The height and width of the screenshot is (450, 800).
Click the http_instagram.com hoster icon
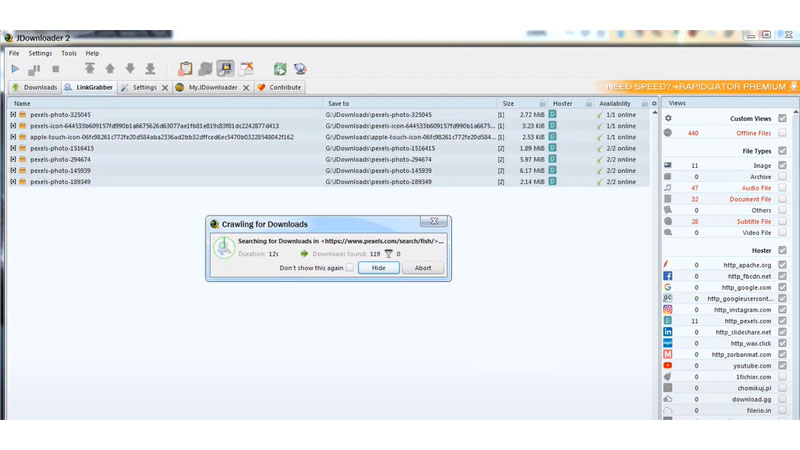tap(667, 309)
